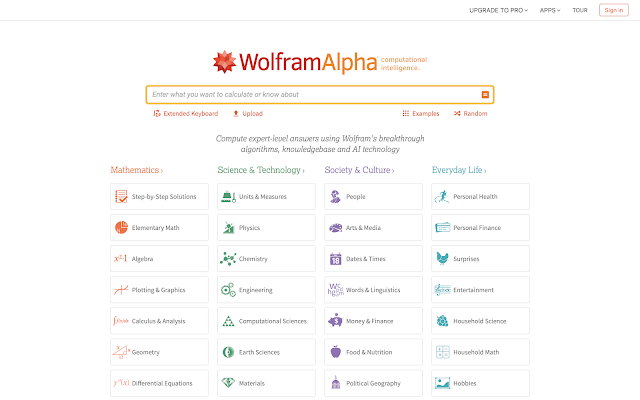Image resolution: width=640 pixels, height=400 pixels.
Task: Click the Earth Sciences globe icon
Action: (x=228, y=352)
